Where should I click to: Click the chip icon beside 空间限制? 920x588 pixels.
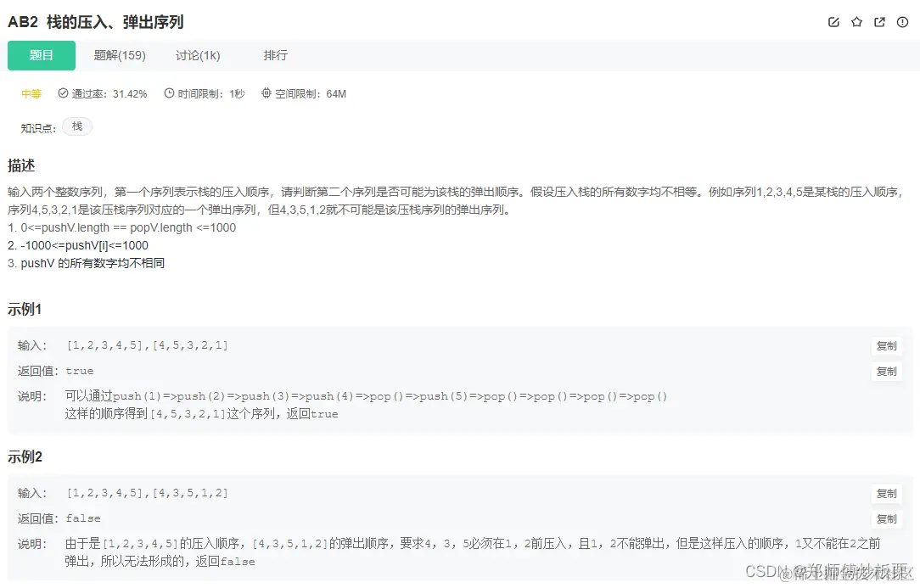tap(267, 93)
